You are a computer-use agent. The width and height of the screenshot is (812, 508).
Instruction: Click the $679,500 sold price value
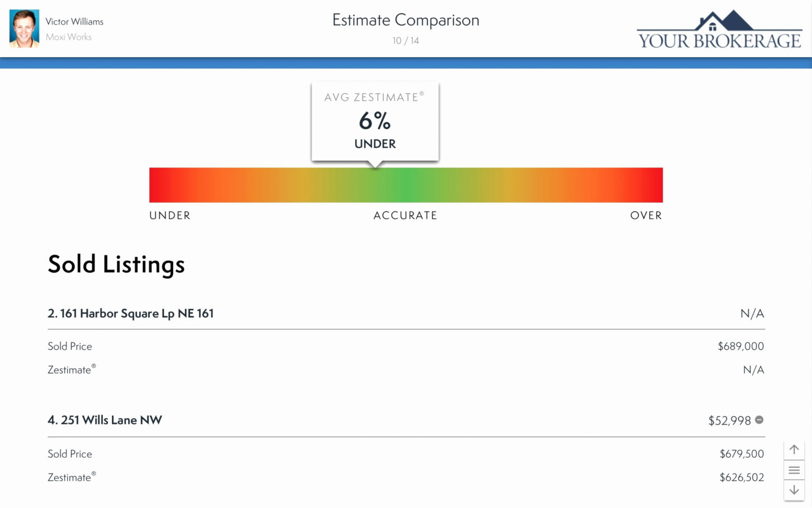741,454
